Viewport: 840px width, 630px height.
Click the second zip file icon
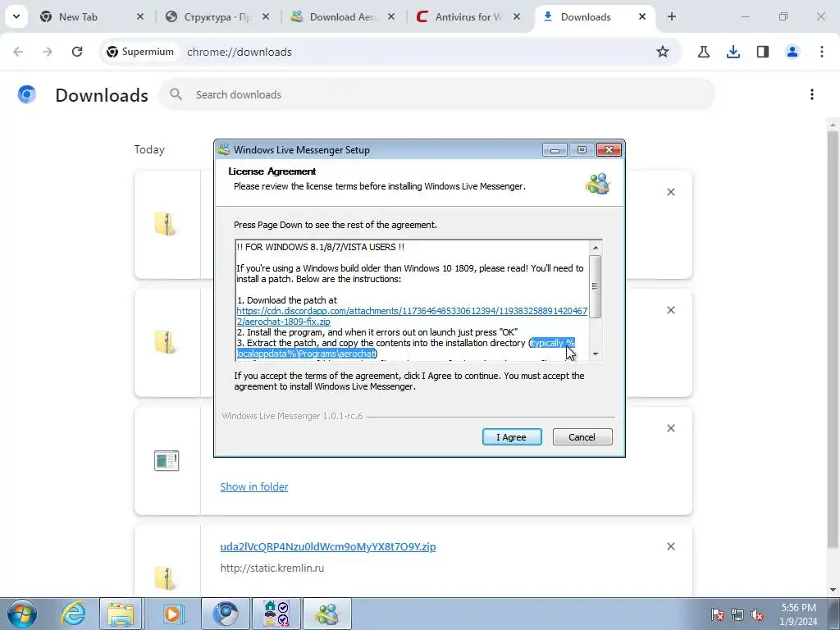166,342
